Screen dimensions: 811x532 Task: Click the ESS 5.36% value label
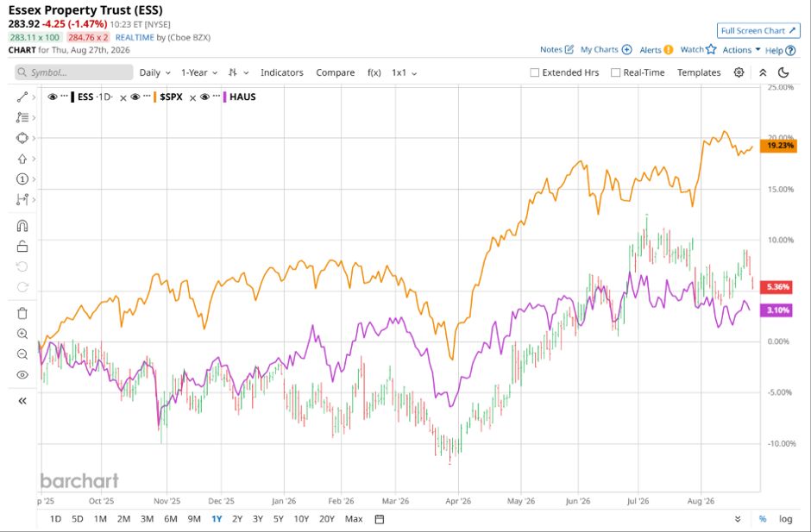[778, 287]
